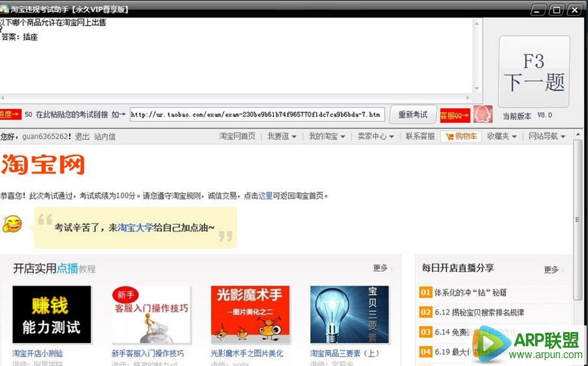This screenshot has height=366, width=588.
Task: Go to 淘宝网首页 in the navigation bar
Action: (x=237, y=137)
